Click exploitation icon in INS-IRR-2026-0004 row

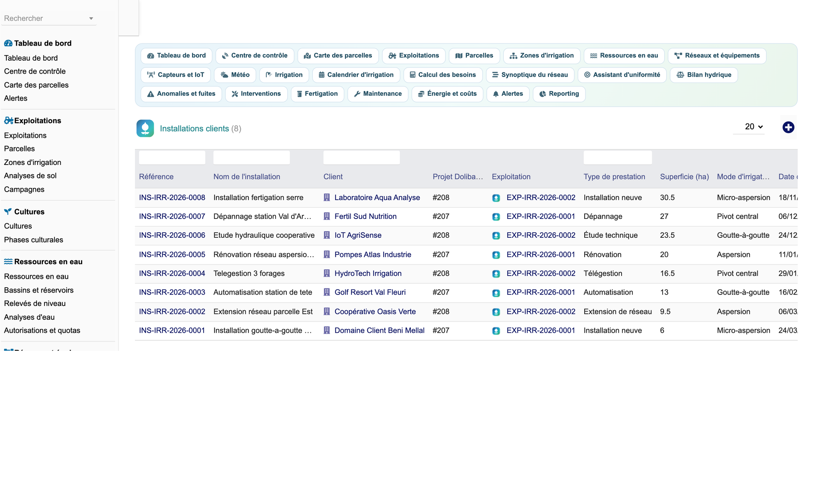[x=496, y=274]
